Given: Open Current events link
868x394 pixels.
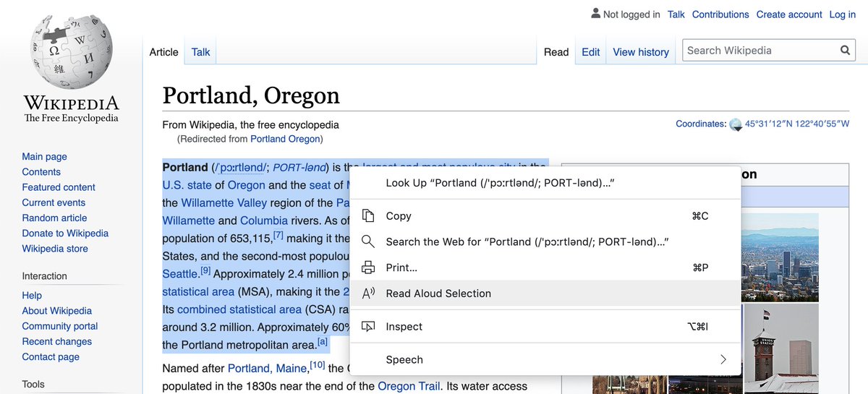Looking at the screenshot, I should tap(54, 202).
